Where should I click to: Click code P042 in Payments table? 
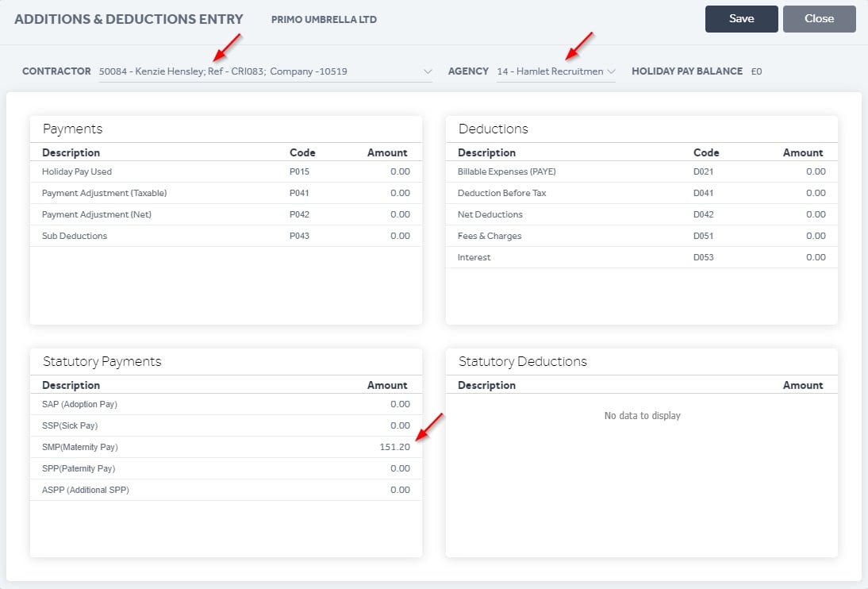pos(299,214)
